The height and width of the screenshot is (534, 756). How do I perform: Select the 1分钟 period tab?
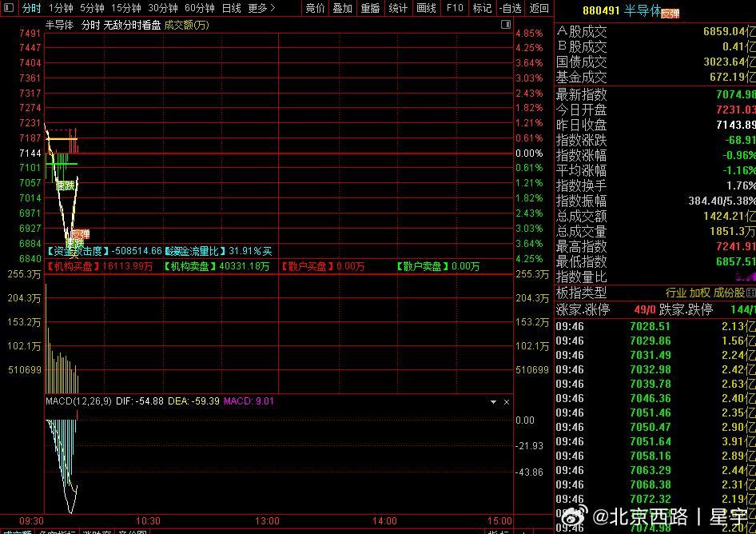[61, 8]
